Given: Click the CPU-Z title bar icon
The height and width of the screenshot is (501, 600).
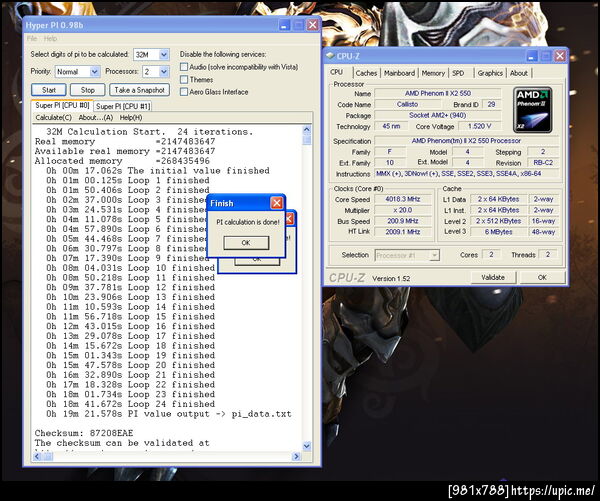Looking at the screenshot, I should tap(330, 56).
